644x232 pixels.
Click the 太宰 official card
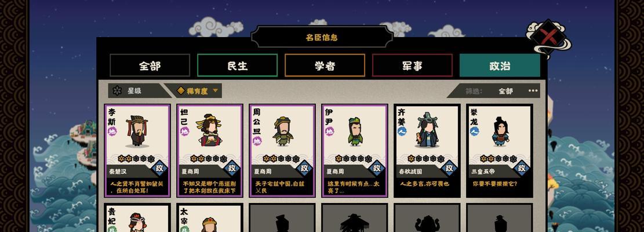tap(210, 218)
